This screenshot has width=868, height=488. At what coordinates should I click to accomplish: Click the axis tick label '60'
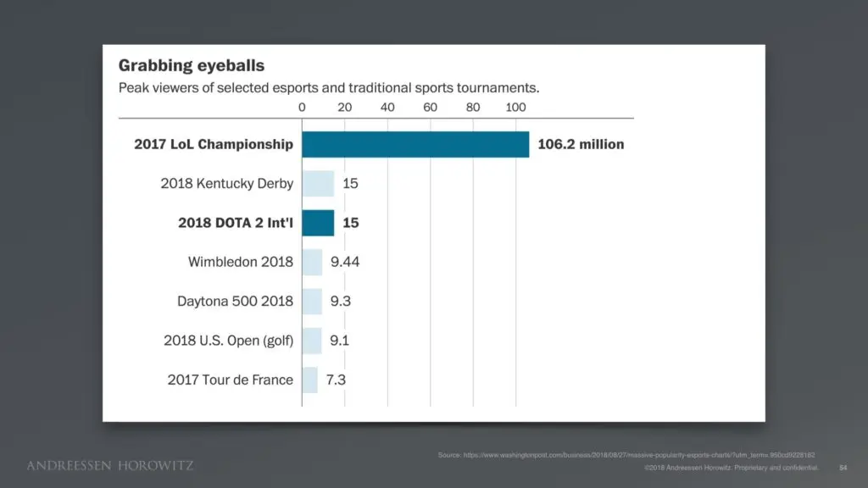[430, 108]
